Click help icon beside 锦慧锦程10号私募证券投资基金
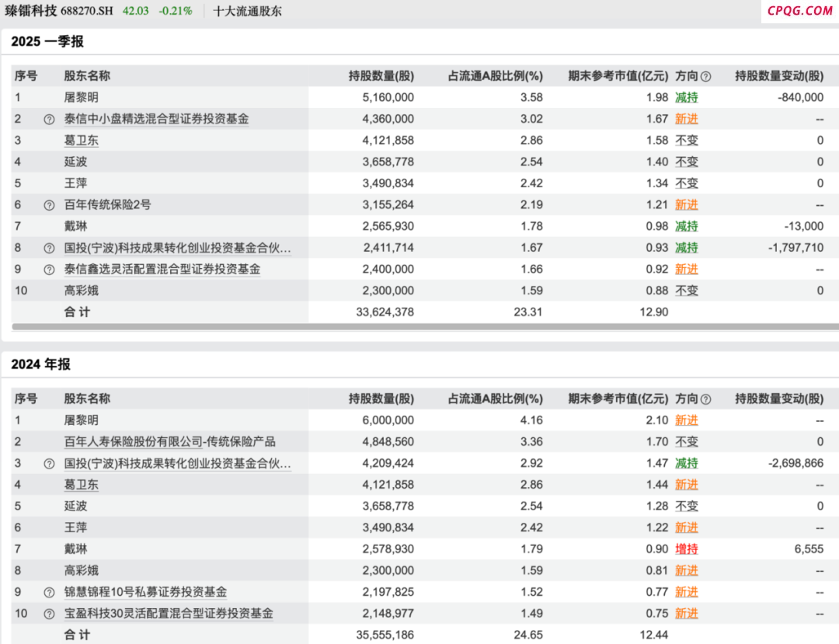839x644 pixels. click(49, 593)
